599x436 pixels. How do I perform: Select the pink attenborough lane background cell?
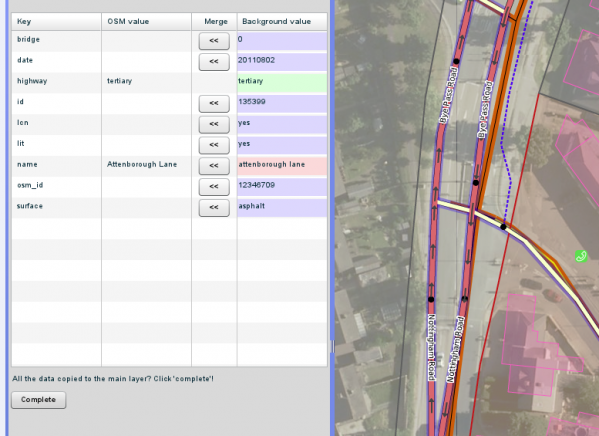282,166
